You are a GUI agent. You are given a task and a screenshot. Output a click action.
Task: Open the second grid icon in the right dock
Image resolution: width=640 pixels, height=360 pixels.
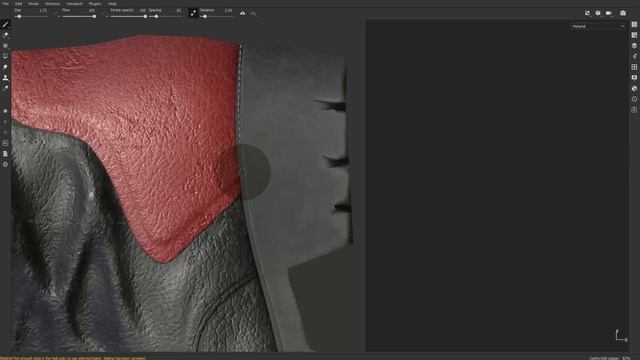tap(634, 35)
